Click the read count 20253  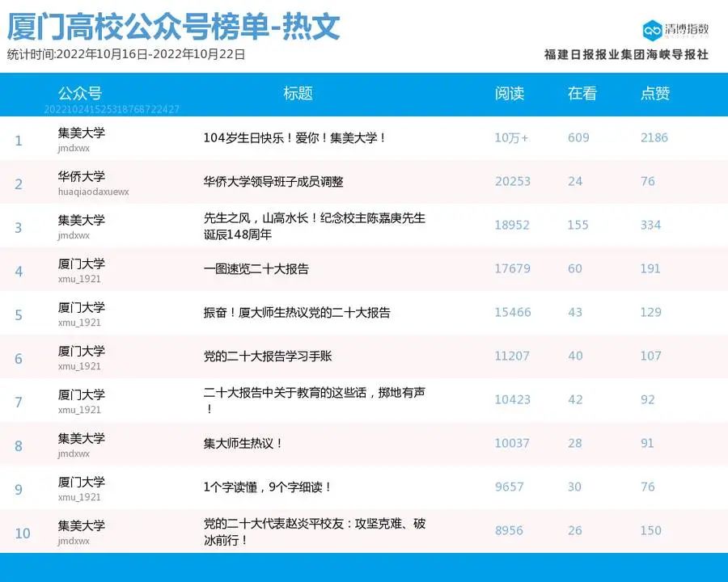pos(513,182)
